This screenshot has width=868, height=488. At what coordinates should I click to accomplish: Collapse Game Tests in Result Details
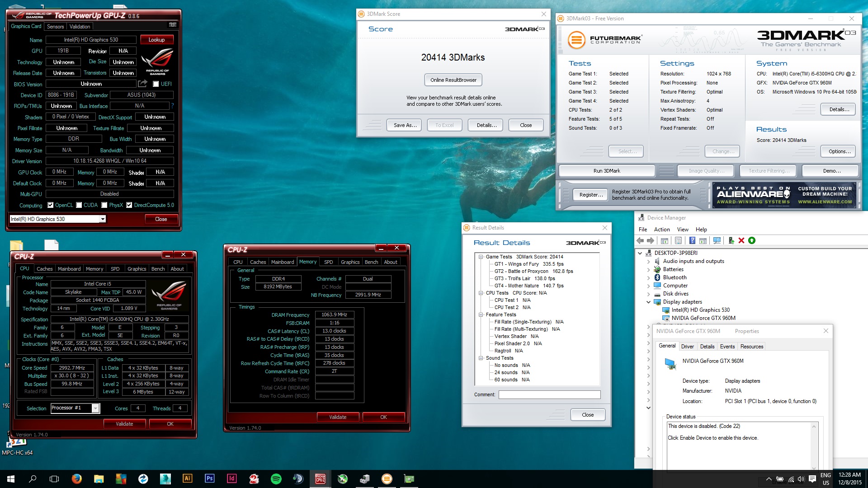[x=481, y=257]
